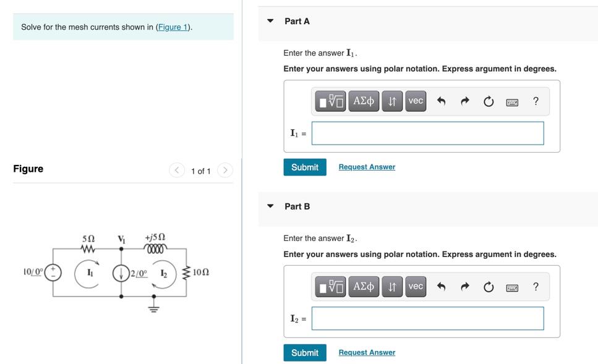Open equation editor help in Part B
This screenshot has height=364, width=598.
(535, 286)
